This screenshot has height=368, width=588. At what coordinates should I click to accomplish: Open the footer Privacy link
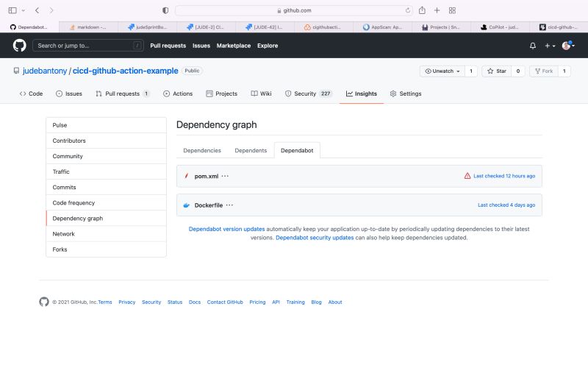pos(126,302)
